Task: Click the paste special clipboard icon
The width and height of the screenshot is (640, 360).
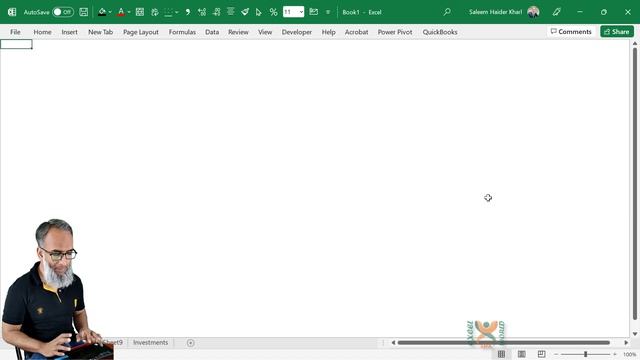Action: 154,12
